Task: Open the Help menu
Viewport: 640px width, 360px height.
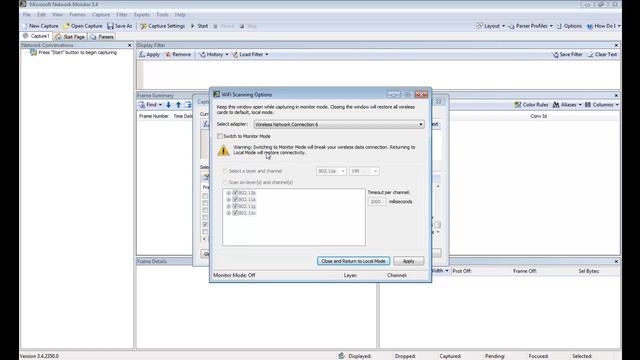Action: click(x=180, y=15)
